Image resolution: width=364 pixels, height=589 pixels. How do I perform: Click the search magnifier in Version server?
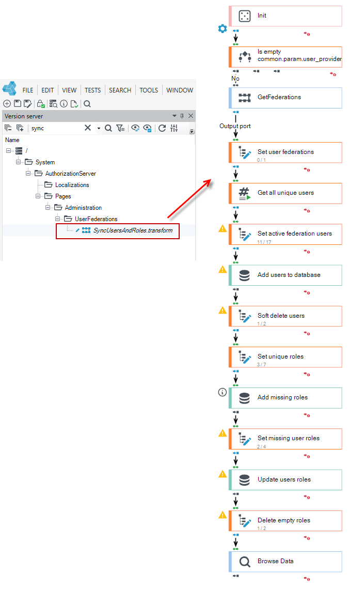108,128
